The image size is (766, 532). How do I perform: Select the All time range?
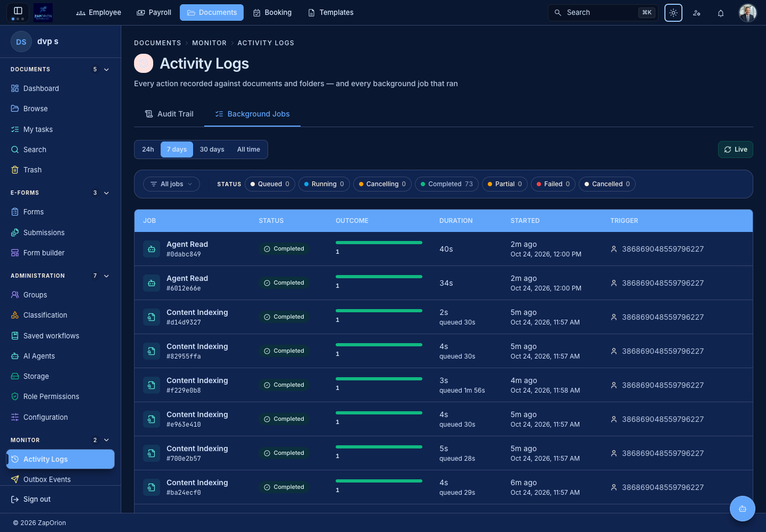coord(248,149)
